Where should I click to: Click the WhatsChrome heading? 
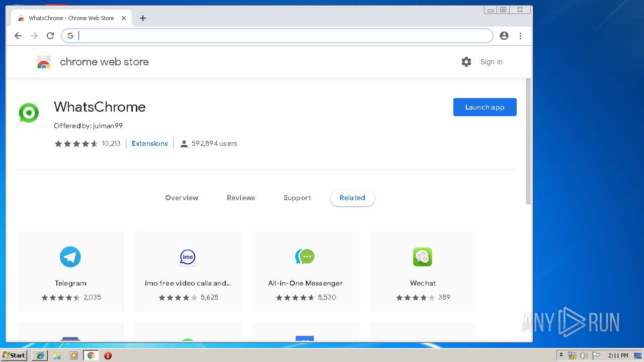100,107
